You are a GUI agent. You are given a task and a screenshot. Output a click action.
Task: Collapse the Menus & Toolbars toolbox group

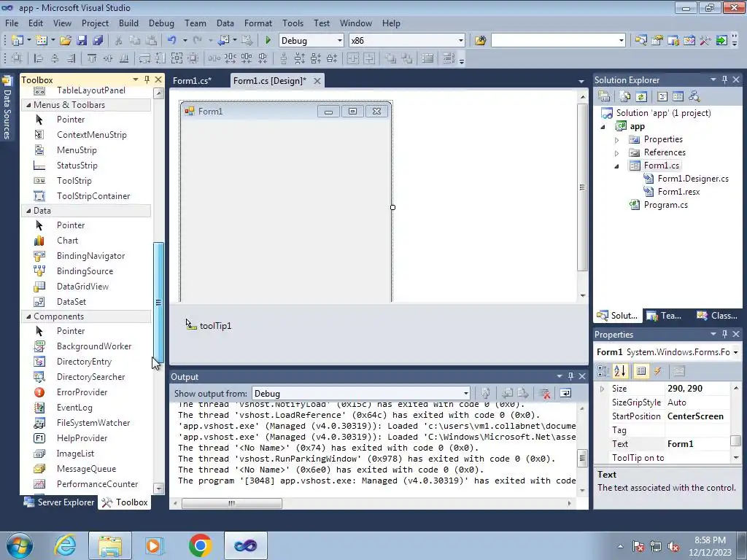click(x=28, y=105)
